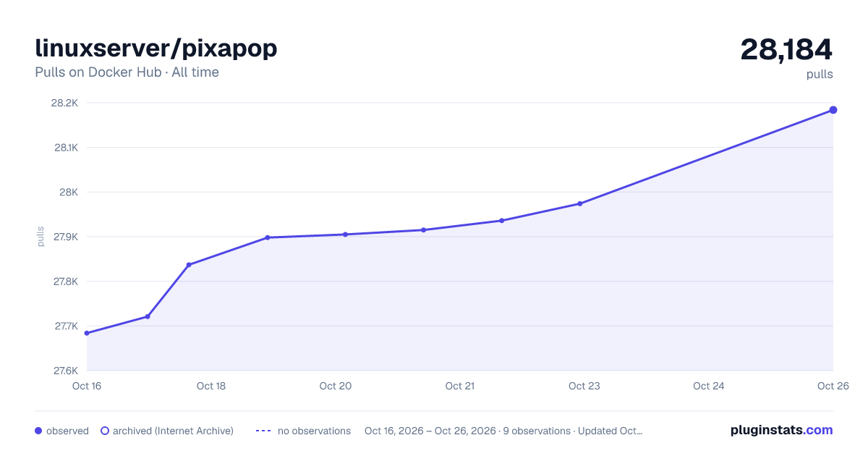The height and width of the screenshot is (456, 868).
Task: Click the 28.1K y-axis label
Action: click(x=64, y=148)
